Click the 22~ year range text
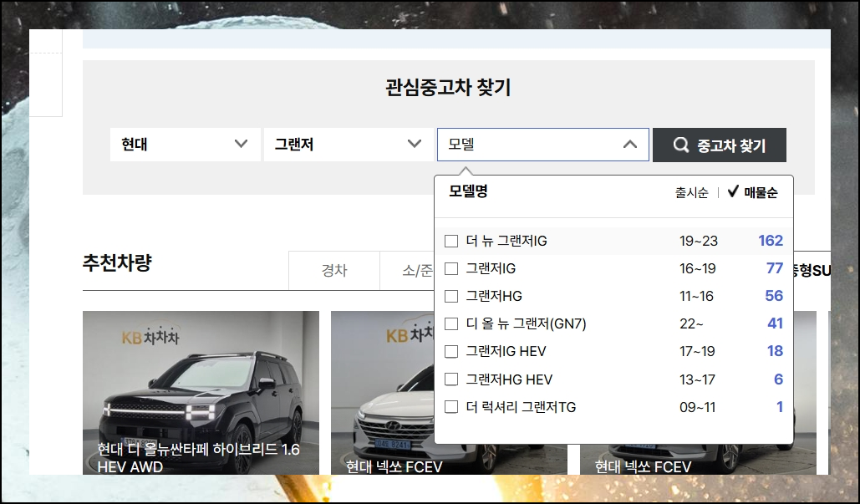 tap(691, 324)
